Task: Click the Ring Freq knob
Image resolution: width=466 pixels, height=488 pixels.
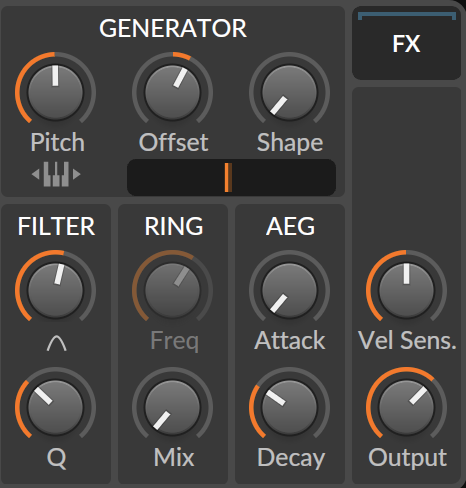Action: point(172,290)
